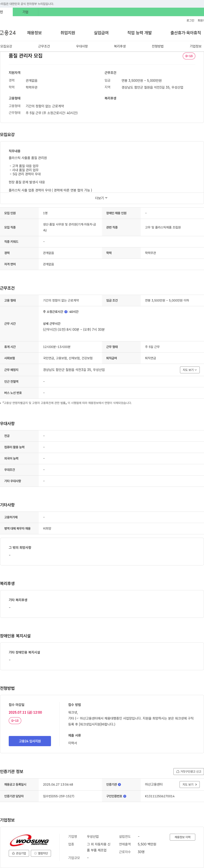Click registration date 2025.06.27 13:06:48

coord(58,785)
